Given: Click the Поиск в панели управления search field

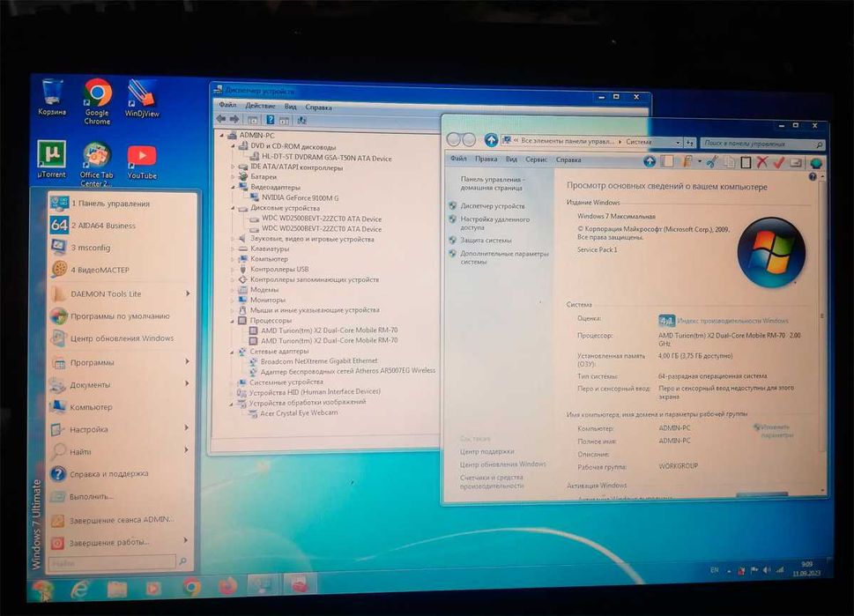Looking at the screenshot, I should point(762,144).
